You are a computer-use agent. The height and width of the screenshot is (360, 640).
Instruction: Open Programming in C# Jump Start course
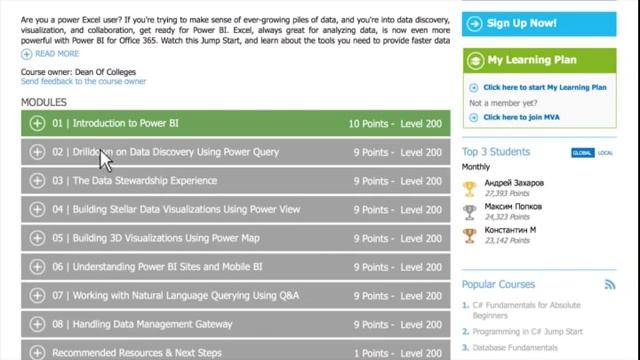click(527, 331)
